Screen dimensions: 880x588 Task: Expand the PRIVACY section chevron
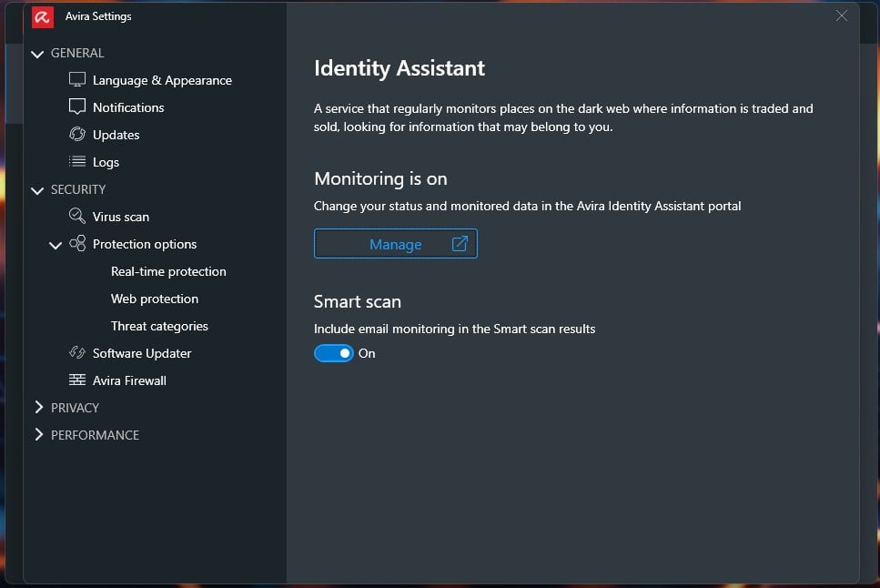point(39,407)
